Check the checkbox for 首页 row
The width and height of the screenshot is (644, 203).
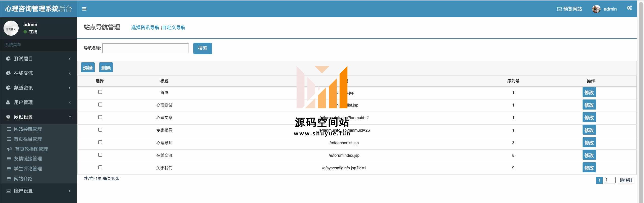[100, 92]
